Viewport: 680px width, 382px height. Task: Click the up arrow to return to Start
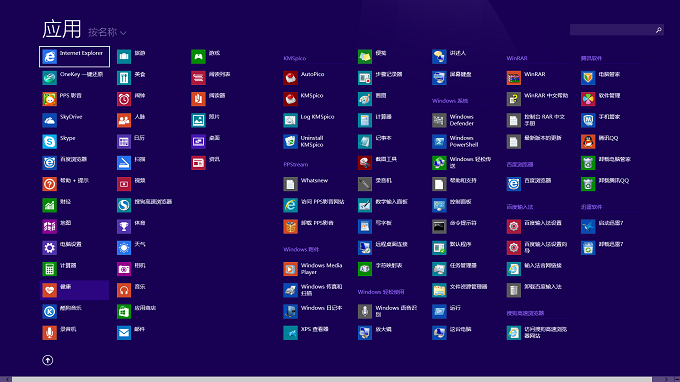[48, 360]
